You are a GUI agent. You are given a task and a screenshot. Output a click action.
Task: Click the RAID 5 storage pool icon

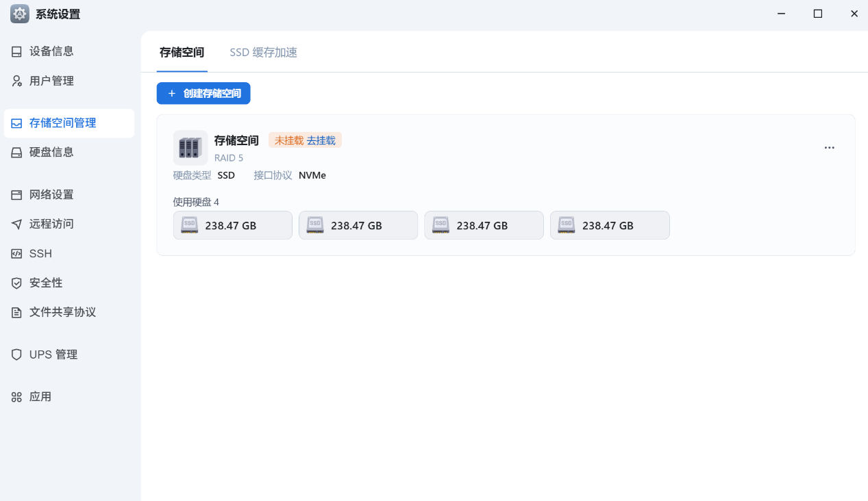click(190, 147)
